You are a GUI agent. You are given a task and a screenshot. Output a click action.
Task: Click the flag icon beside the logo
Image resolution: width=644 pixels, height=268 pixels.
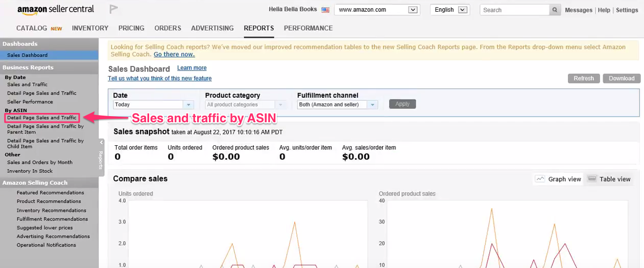(x=113, y=9)
